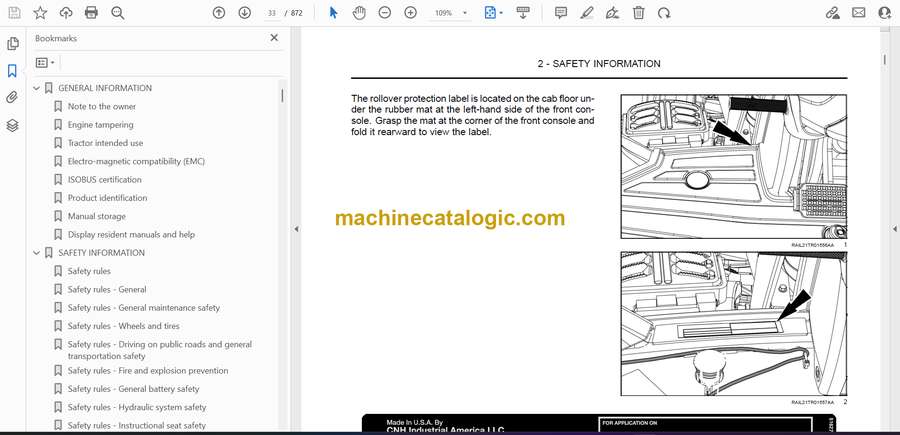
Task: Open the 'Engine tampering' bookmark
Action: click(101, 125)
